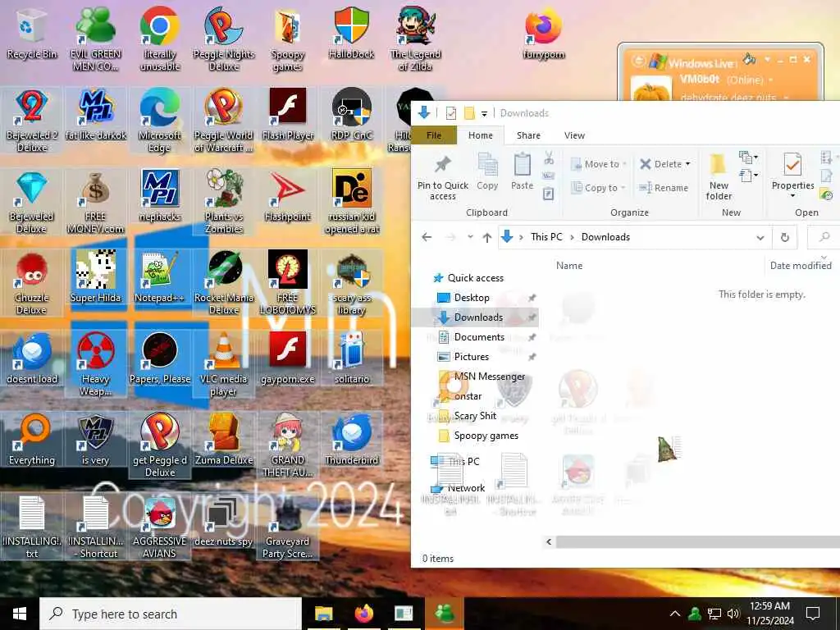Select the Chuzzle Deluxe icon
Image resolution: width=840 pixels, height=630 pixels.
[x=32, y=283]
